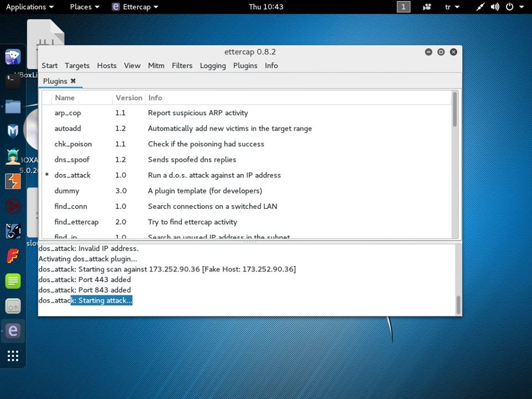This screenshot has width=532, height=399.
Task: Select the dos_attack plugin row
Action: (x=247, y=176)
